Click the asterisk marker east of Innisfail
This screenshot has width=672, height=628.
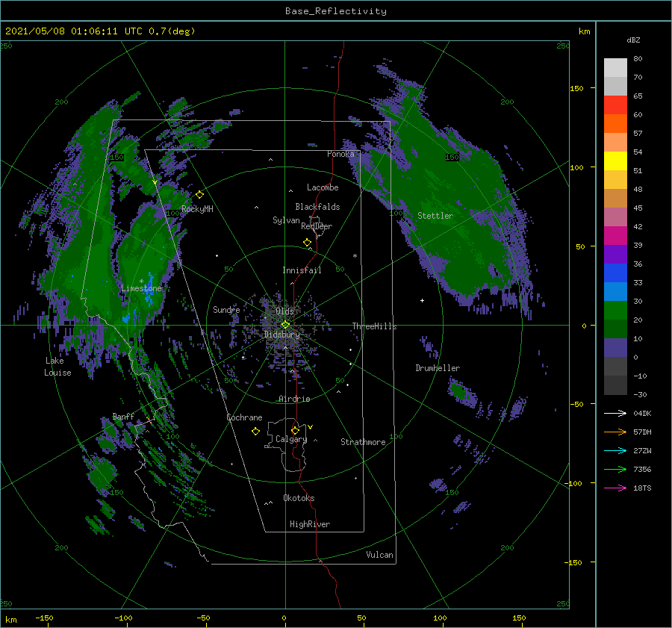pyautogui.click(x=355, y=256)
